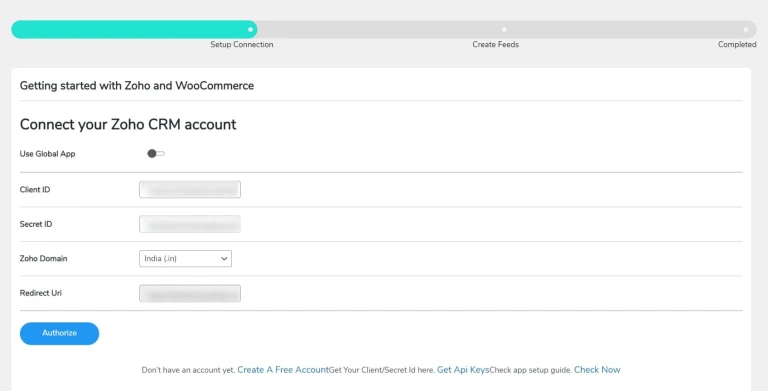
Task: Click Getting started with Zoho and WooCommerce title
Action: click(137, 86)
